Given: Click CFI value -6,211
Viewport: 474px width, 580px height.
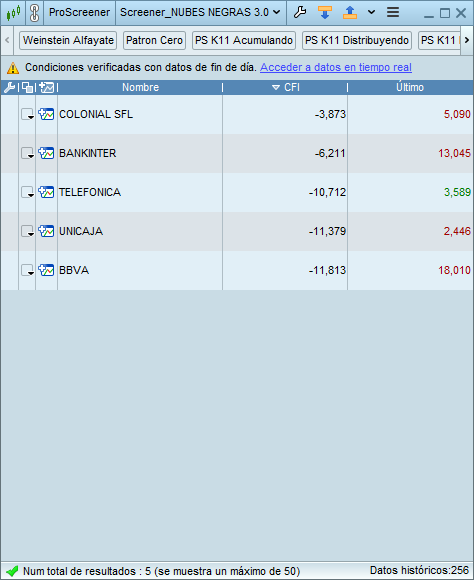Looking at the screenshot, I should 330,153.
